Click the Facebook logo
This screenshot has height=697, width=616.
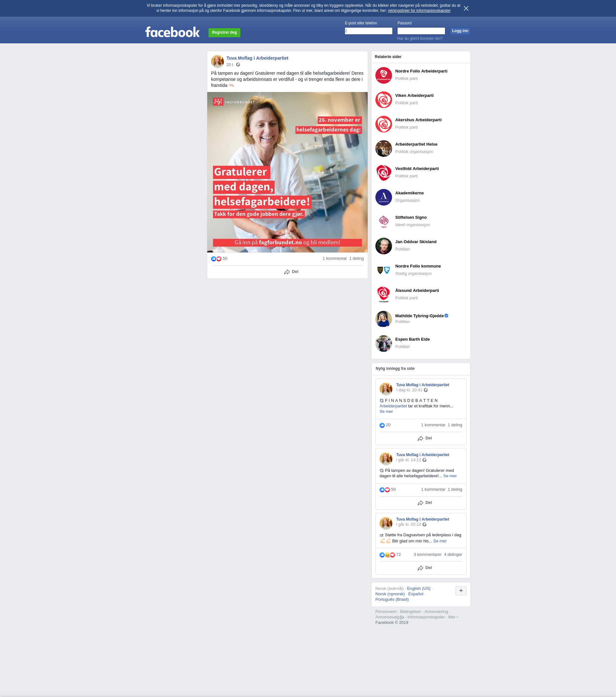click(x=172, y=32)
